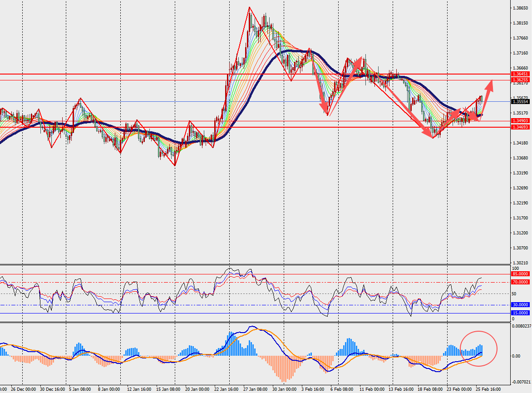Click the highest zigzag peak on the chart
The image size is (532, 393).
coord(249,8)
